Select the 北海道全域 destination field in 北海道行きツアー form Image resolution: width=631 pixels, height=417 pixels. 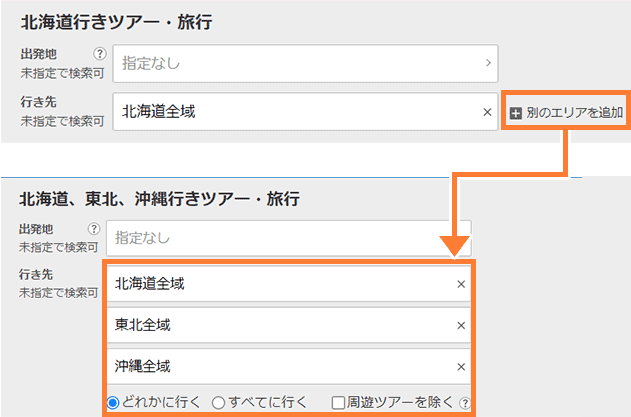pos(300,112)
